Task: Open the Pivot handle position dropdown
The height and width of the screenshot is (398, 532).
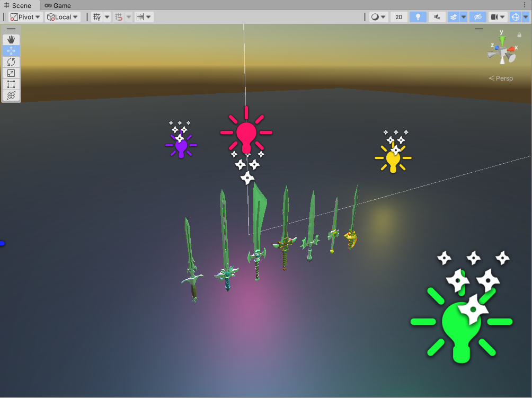Action: (x=25, y=17)
